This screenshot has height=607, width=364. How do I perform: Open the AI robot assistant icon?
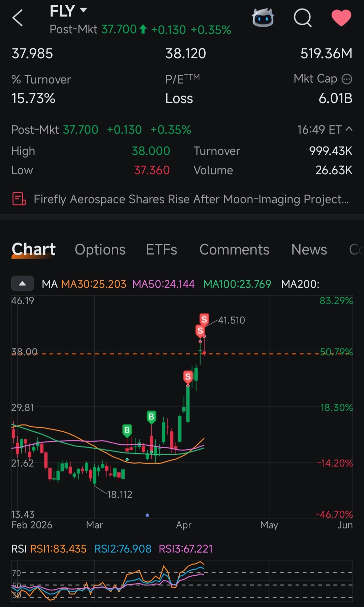tap(263, 18)
